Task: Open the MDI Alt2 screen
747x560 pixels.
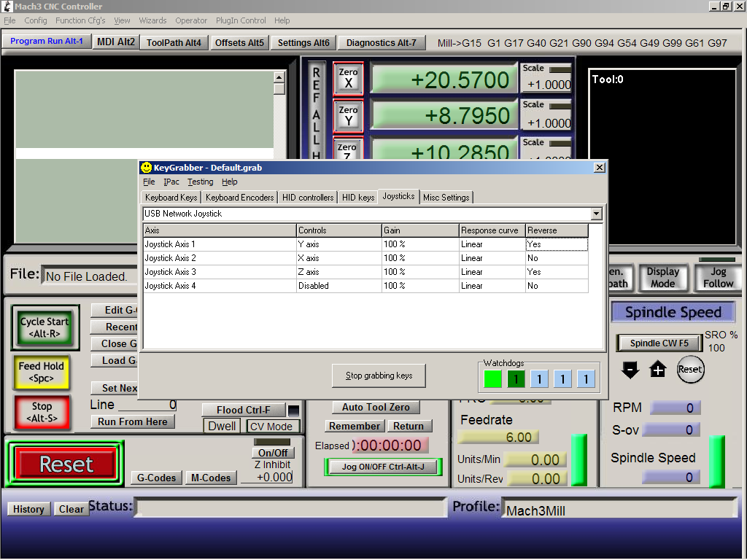Action: tap(116, 42)
